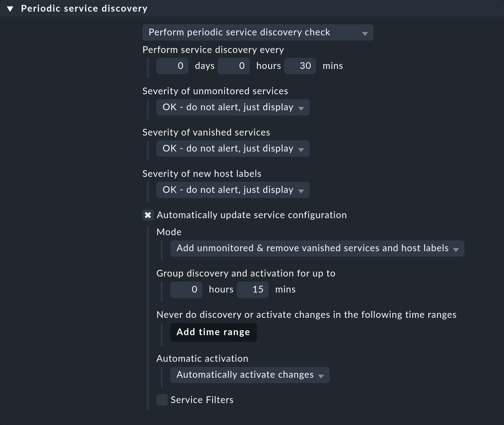504x425 pixels.
Task: Click the Perform service discovery every label
Action: click(x=213, y=50)
